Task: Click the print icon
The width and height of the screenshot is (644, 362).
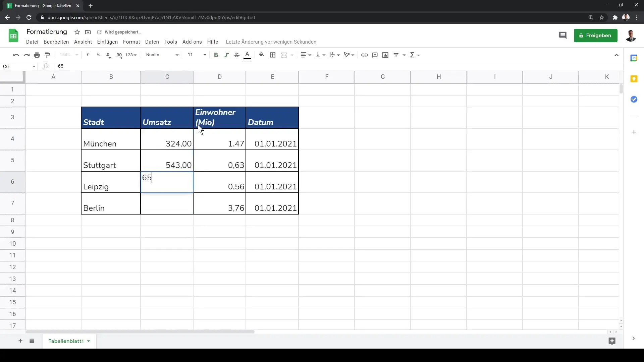Action: pyautogui.click(x=37, y=55)
